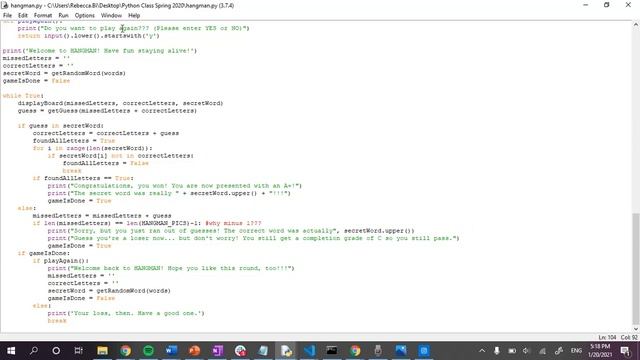Place cursor on 'gameIsDone = False' under secretWord top block
Viewport: 640px width, 360px height.
36,81
